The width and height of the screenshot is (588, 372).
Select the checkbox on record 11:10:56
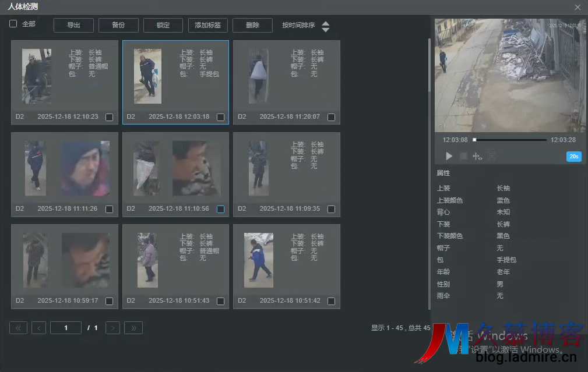tap(220, 209)
